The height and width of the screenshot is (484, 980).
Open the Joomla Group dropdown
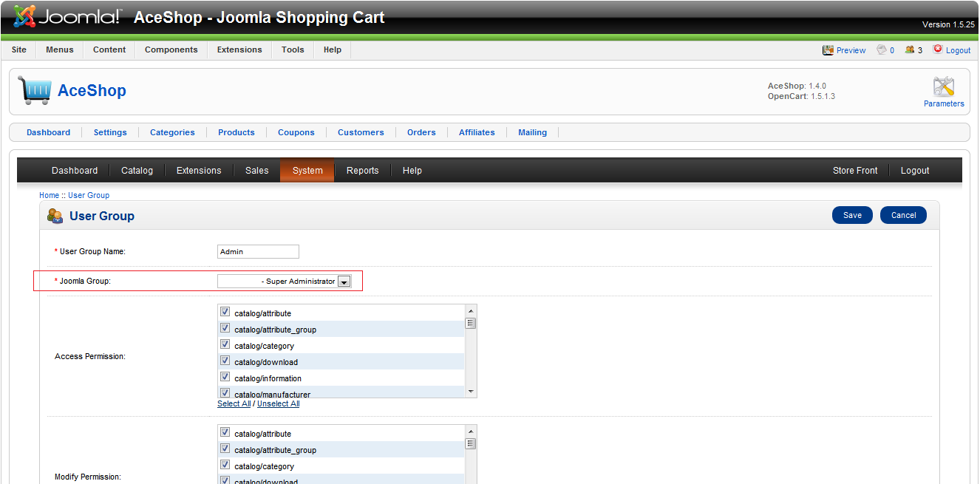pos(285,281)
